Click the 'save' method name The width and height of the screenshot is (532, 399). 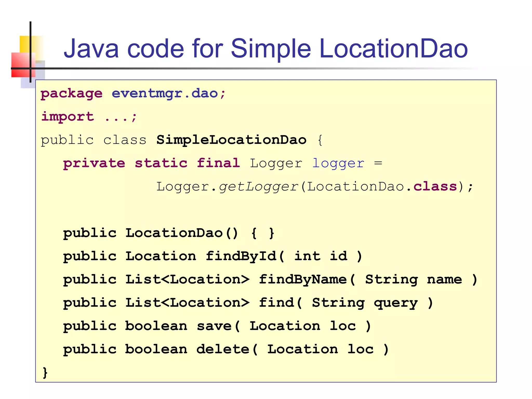(214, 326)
